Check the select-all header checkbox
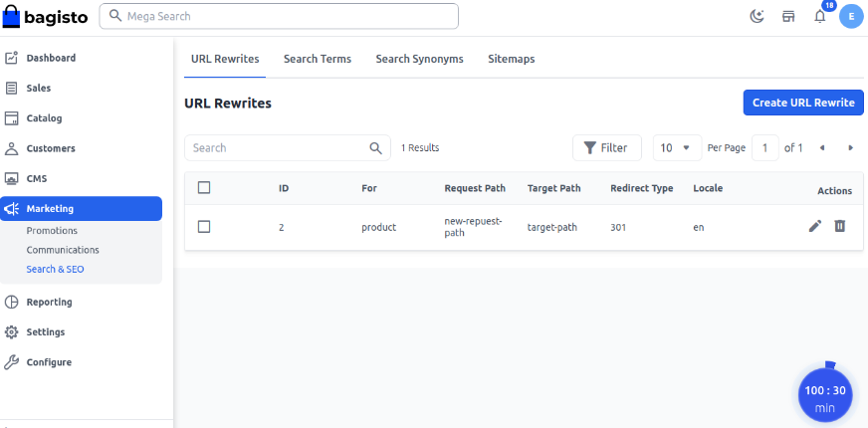This screenshot has height=428, width=868. click(x=204, y=188)
